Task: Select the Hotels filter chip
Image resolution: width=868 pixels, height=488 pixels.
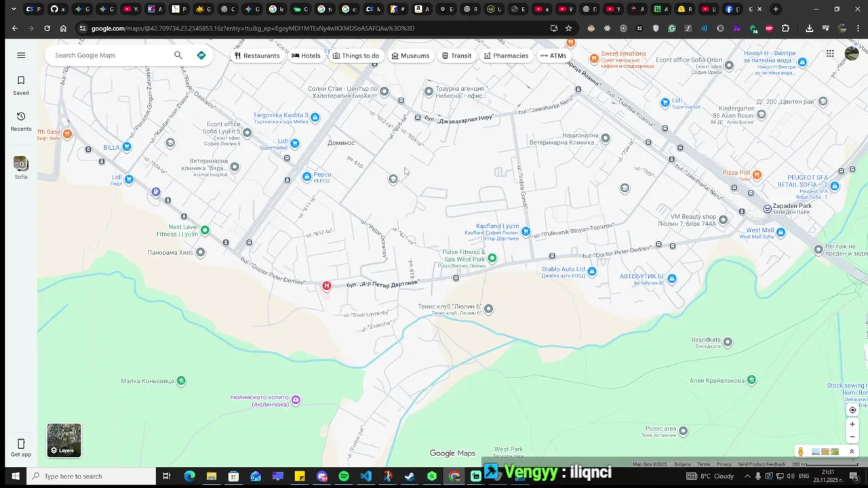Action: click(x=306, y=56)
